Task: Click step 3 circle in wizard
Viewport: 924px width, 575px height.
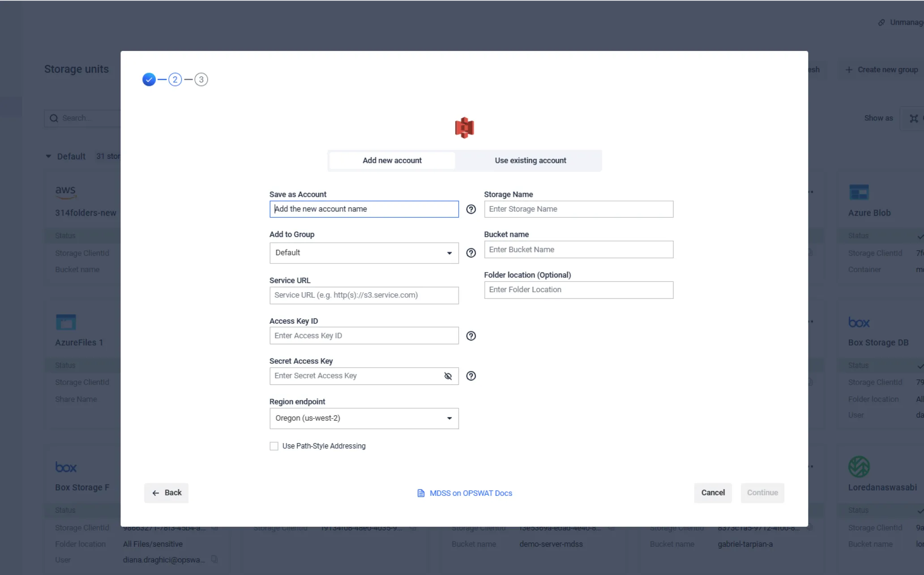Action: pyautogui.click(x=201, y=80)
